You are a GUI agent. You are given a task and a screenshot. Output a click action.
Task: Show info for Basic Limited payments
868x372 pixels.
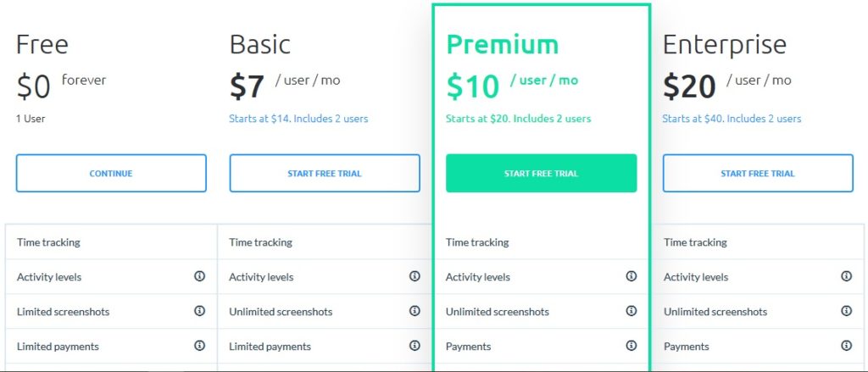(415, 346)
